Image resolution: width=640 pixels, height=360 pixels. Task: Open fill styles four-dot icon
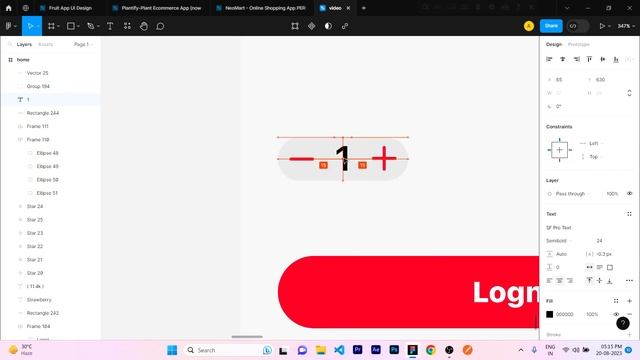point(616,301)
